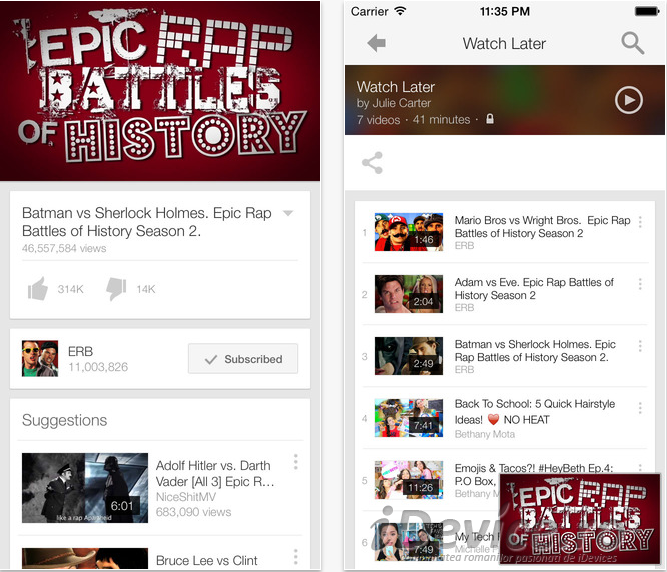
Task: Toggle the Subscribed button for ERB
Action: 243,359
